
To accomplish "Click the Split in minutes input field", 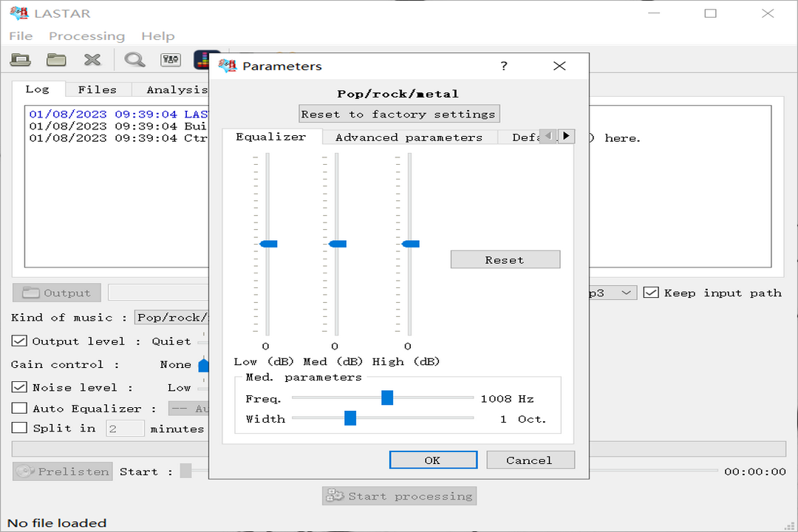I will [x=125, y=429].
